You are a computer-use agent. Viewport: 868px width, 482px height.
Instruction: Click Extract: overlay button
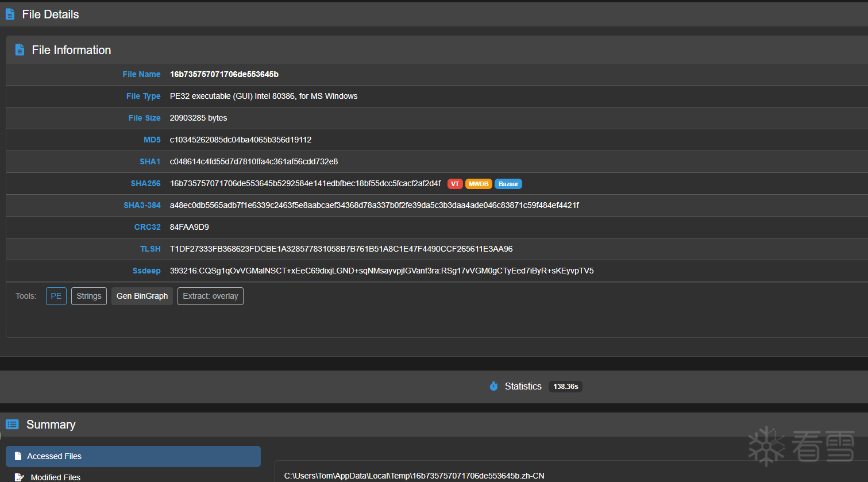click(210, 296)
